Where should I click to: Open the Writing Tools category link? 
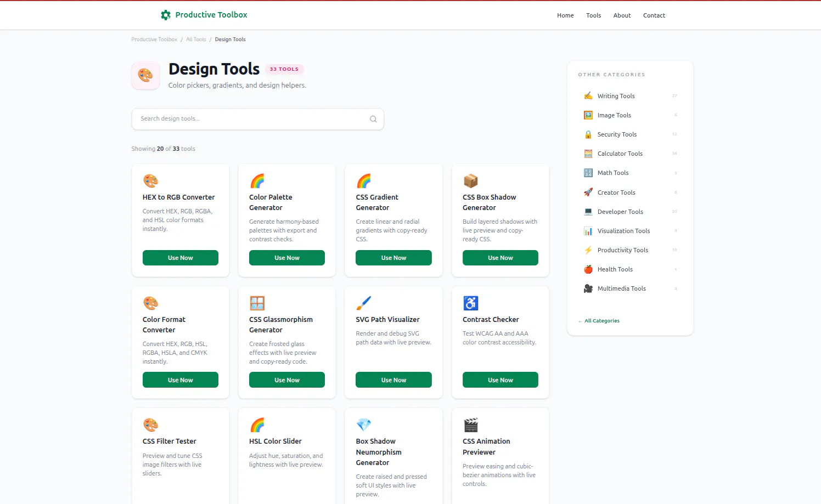click(x=630, y=96)
